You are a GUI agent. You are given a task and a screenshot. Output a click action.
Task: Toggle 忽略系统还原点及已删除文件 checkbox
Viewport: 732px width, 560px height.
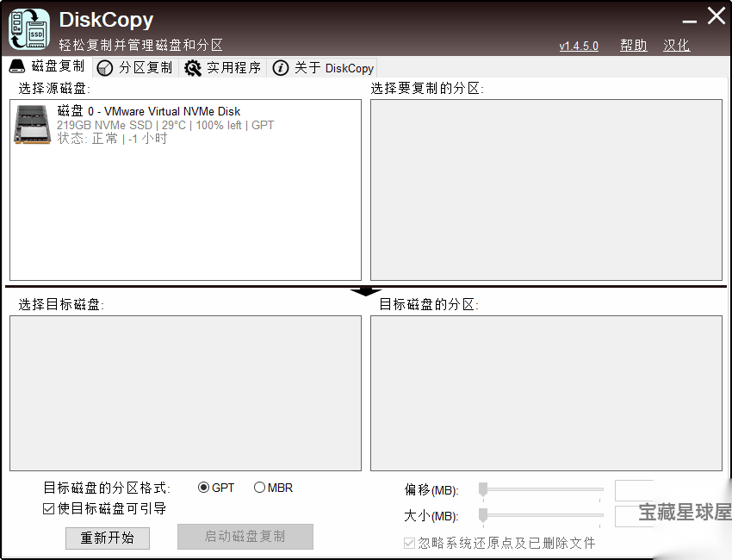pyautogui.click(x=409, y=543)
